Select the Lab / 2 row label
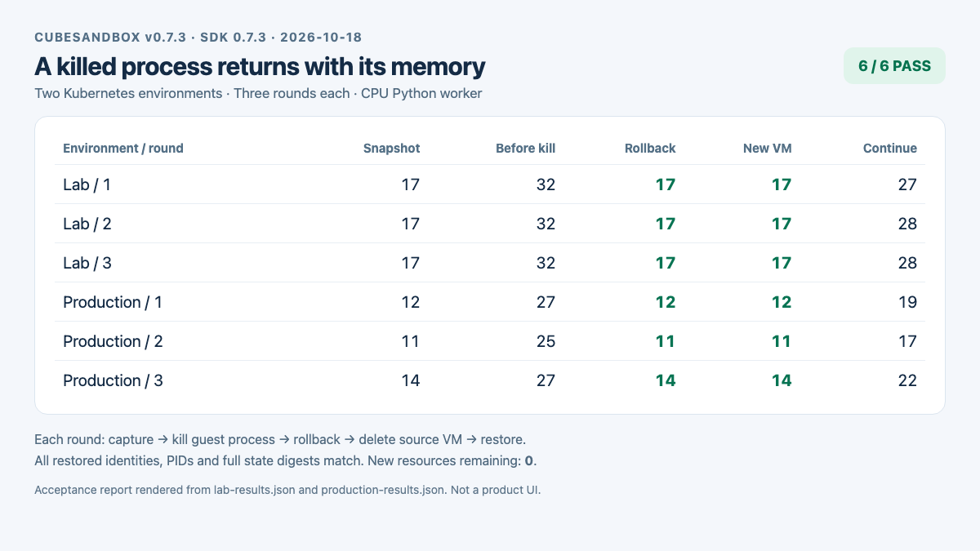This screenshot has width=980, height=551. pos(87,224)
